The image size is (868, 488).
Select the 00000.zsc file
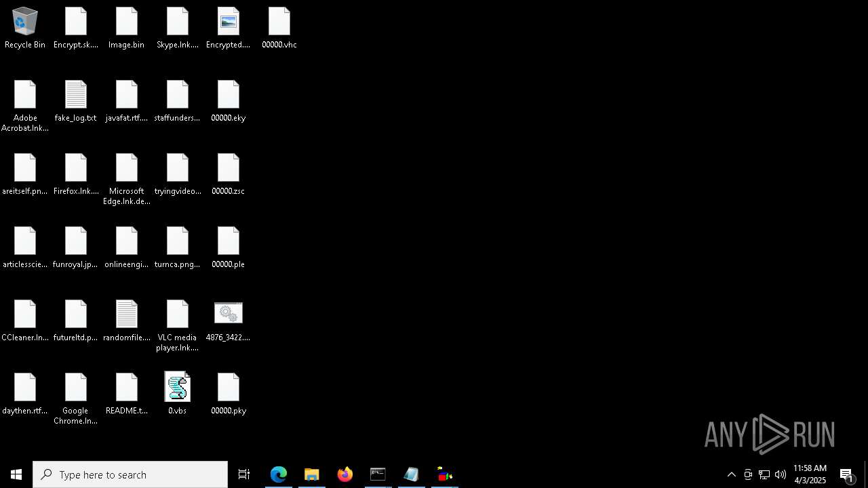[229, 175]
